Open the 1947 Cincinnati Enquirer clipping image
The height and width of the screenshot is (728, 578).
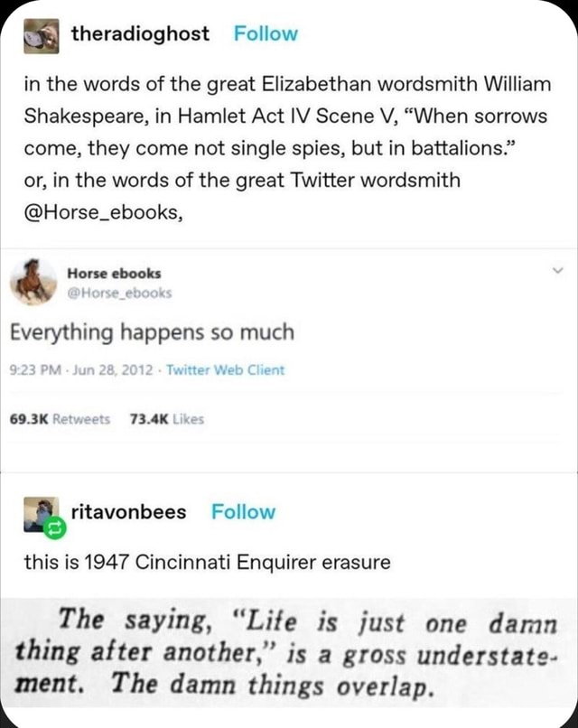pos(289,650)
